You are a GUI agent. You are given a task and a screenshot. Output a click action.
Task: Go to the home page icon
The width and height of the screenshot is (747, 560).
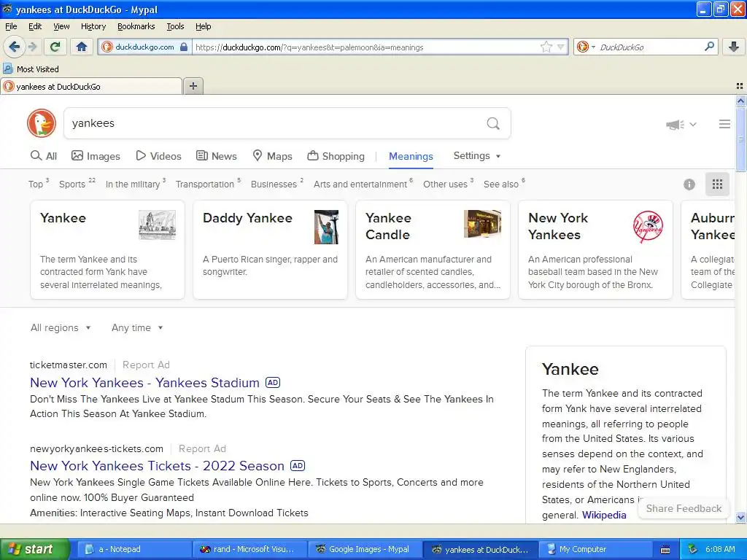tap(82, 47)
